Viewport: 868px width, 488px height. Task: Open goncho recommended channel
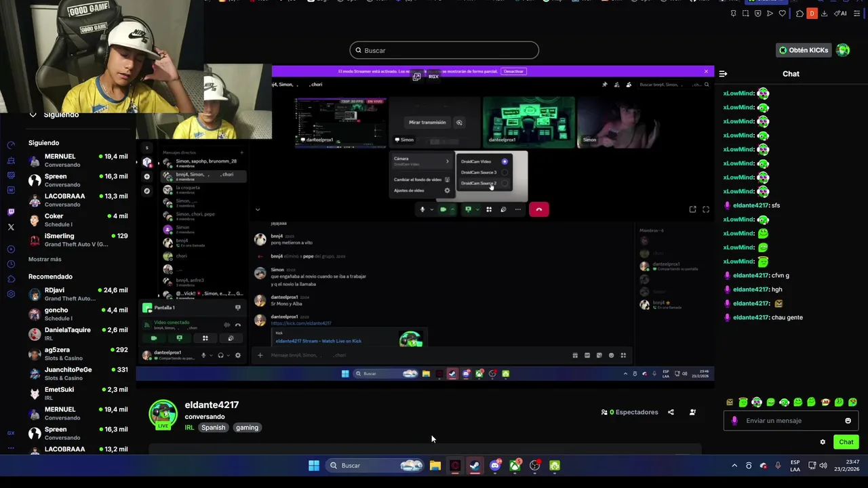(x=78, y=314)
